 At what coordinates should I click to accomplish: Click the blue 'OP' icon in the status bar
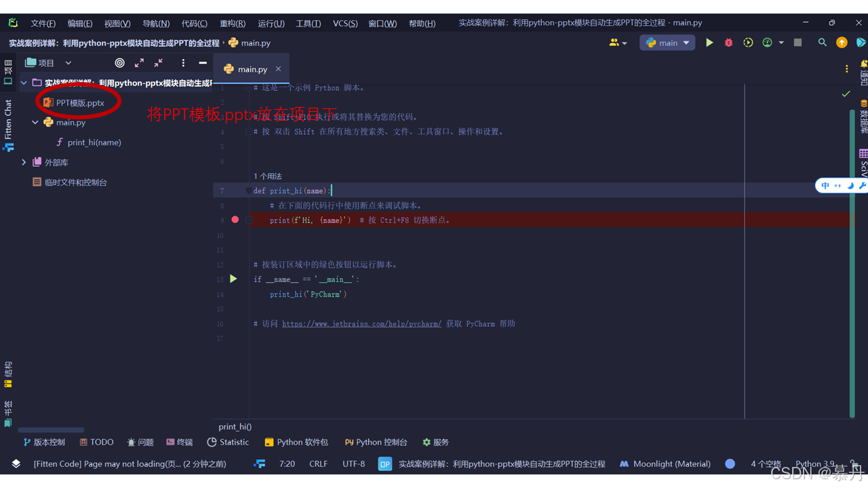tap(384, 464)
